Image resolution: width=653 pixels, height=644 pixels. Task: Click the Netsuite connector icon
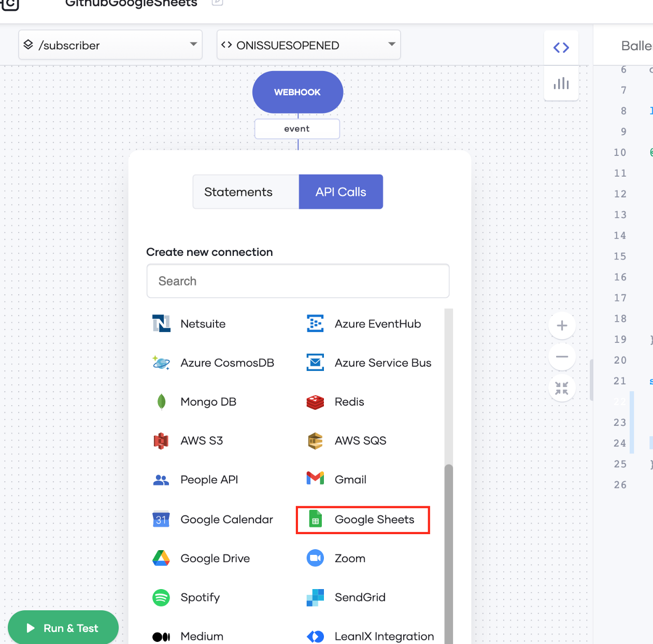pos(161,324)
